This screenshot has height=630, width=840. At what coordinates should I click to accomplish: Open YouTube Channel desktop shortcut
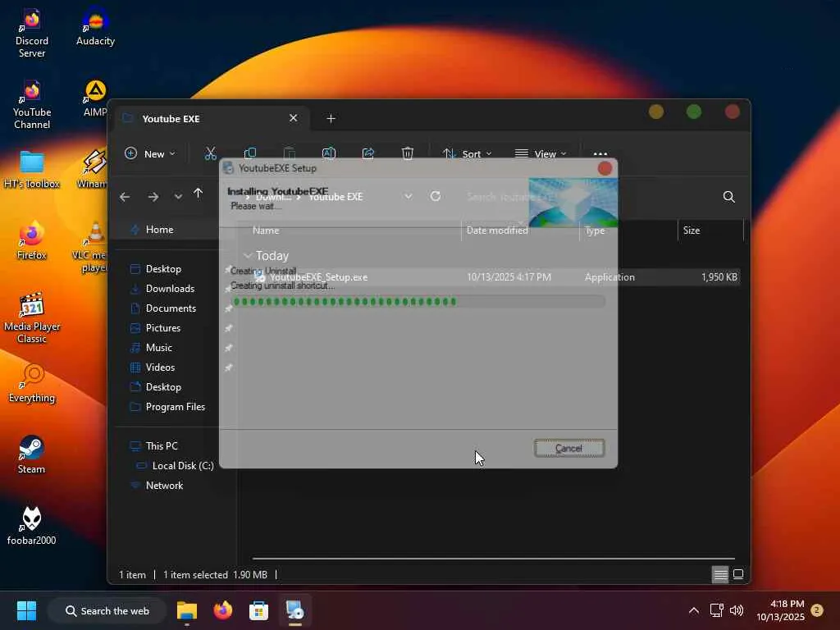click(x=32, y=105)
